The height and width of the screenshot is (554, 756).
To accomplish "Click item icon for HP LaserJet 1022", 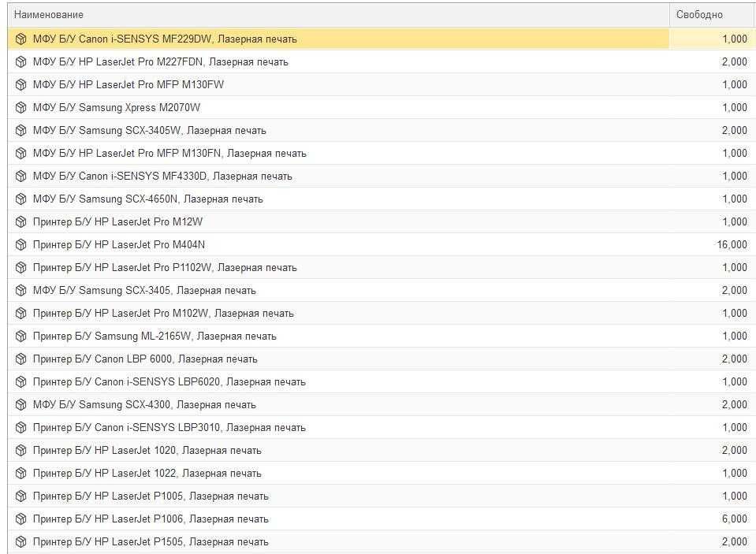I will point(20,474).
